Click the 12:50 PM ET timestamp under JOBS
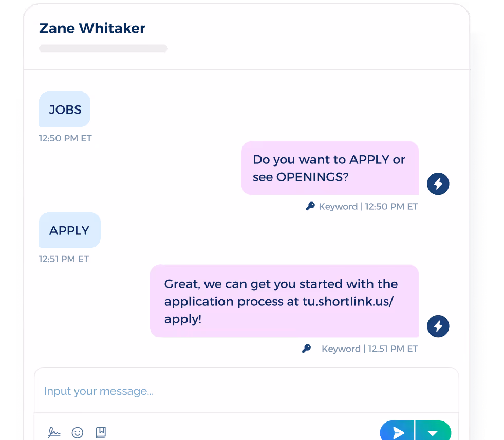This screenshot has height=440, width=504. (65, 138)
